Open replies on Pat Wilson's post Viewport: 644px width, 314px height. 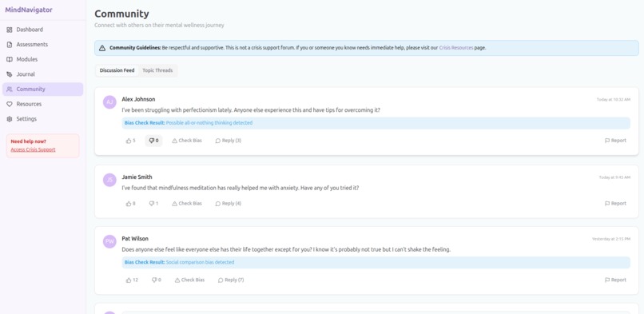(231, 280)
